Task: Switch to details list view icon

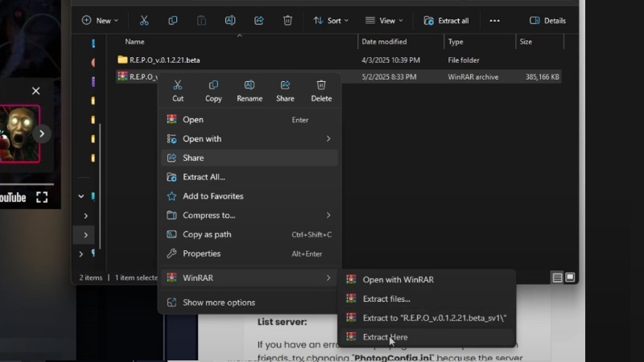Action: pyautogui.click(x=557, y=278)
